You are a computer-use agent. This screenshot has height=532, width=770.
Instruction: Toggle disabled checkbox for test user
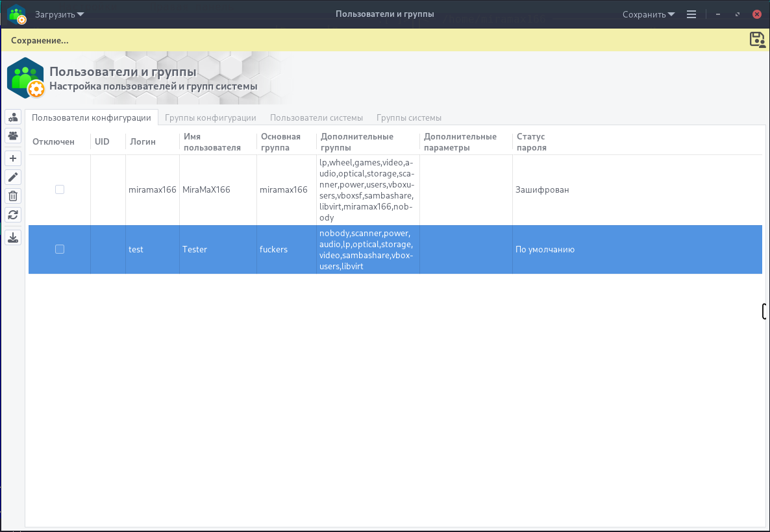pos(60,249)
